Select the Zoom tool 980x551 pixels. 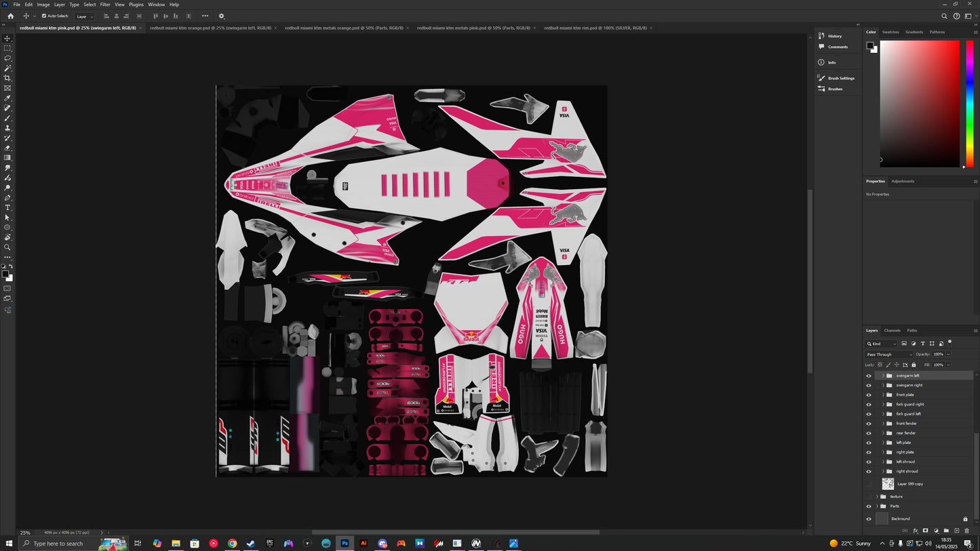point(7,247)
